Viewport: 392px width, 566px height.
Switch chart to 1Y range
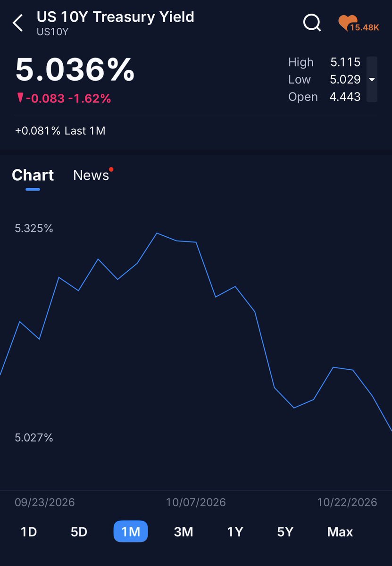235,532
